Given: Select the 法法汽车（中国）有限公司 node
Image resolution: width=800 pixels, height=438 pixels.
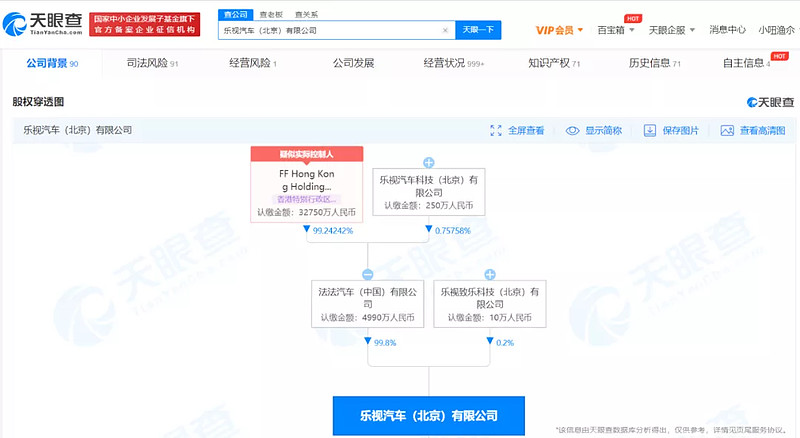Looking at the screenshot, I should [368, 303].
